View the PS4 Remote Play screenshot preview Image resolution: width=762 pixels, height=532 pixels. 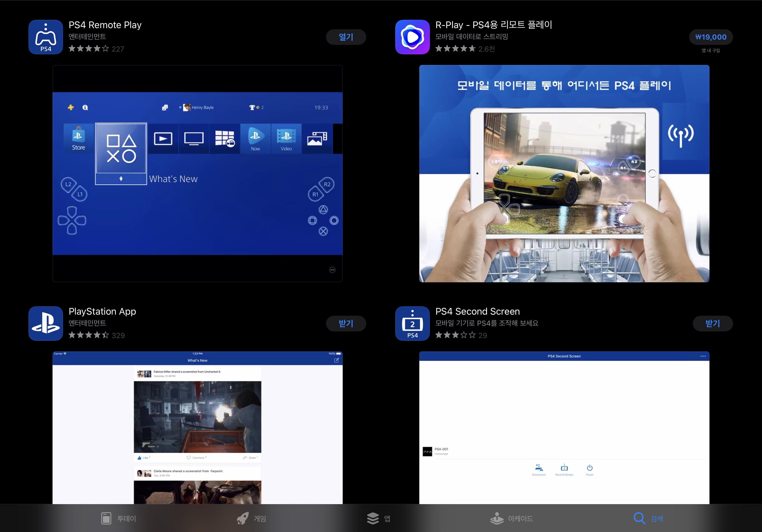pyautogui.click(x=197, y=173)
